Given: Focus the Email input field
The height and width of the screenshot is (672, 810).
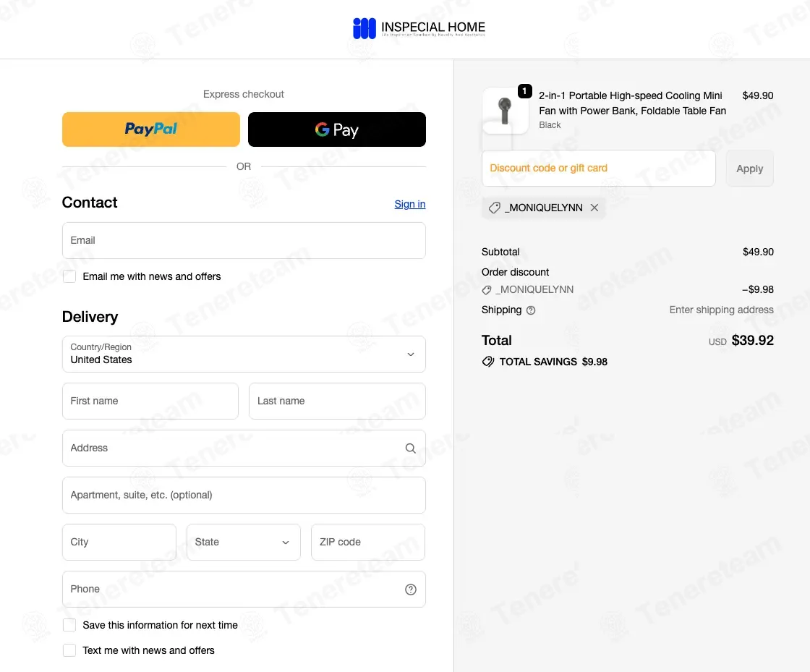Looking at the screenshot, I should coord(244,240).
